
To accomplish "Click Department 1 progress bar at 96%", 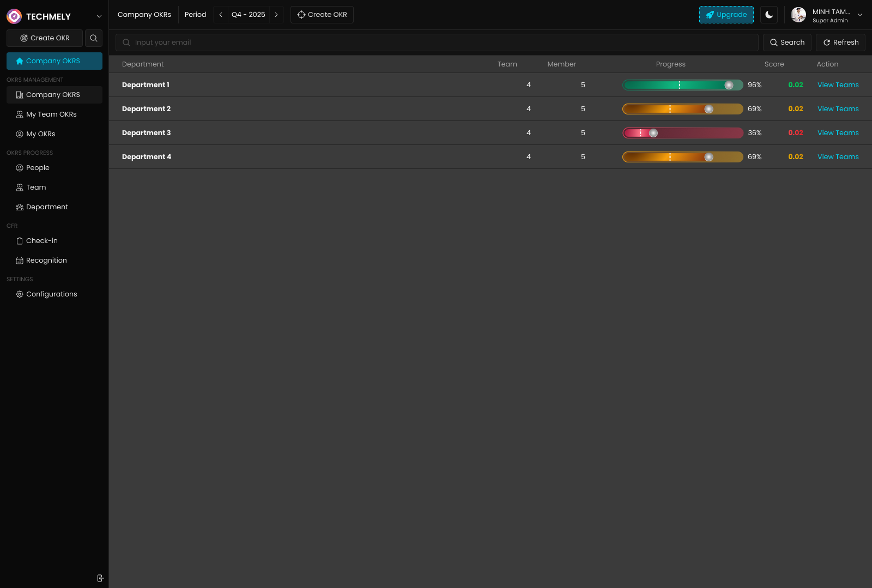I will click(x=683, y=85).
